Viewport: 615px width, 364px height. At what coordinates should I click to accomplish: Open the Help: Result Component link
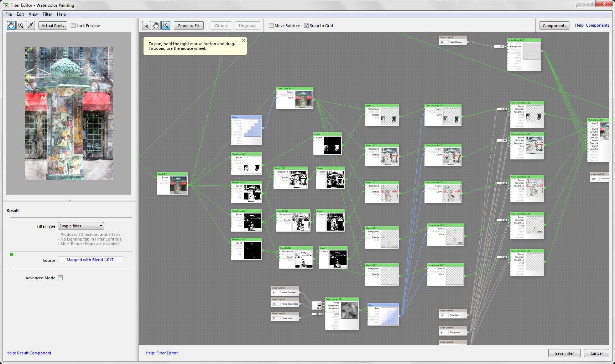(x=29, y=353)
